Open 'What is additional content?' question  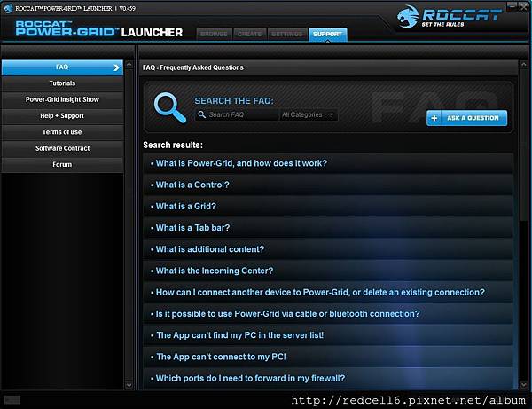tap(328, 249)
